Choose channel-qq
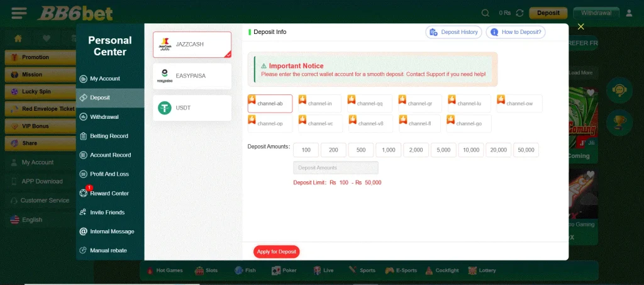 coord(370,103)
